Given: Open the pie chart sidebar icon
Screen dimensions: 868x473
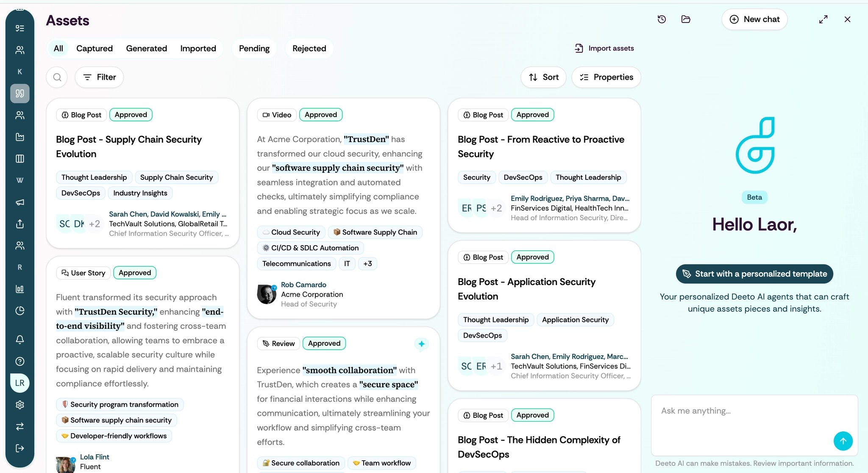Looking at the screenshot, I should click(x=20, y=311).
